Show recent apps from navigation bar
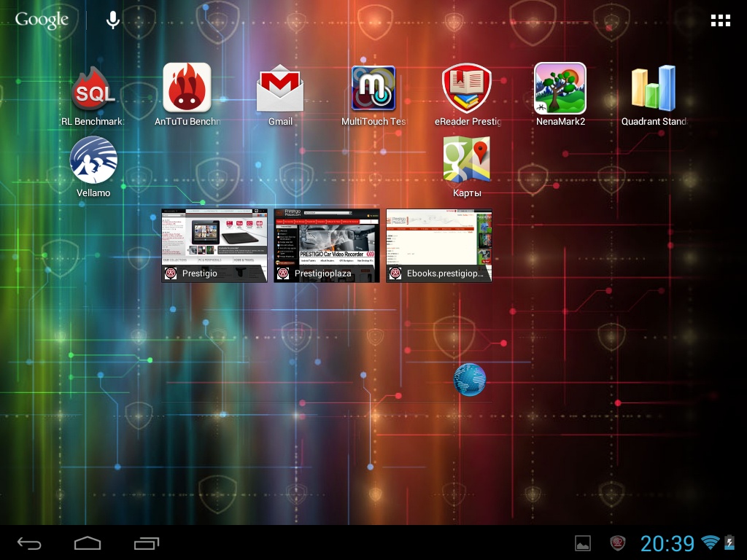The height and width of the screenshot is (560, 747). (x=147, y=543)
